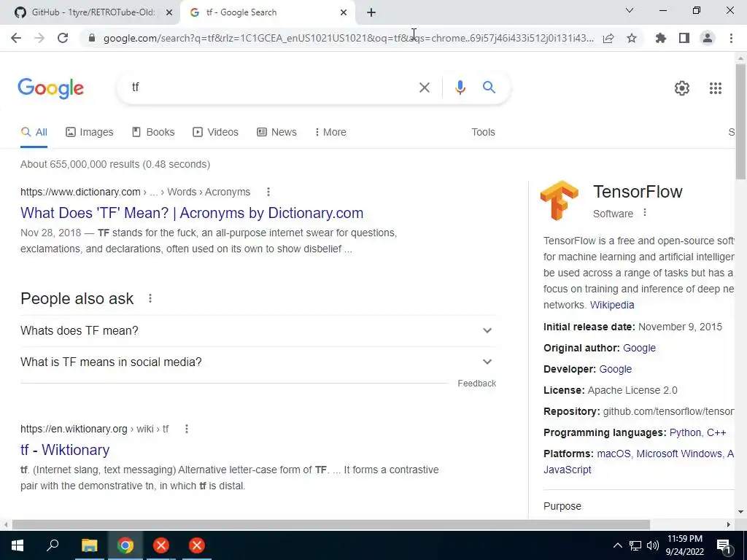The image size is (747, 560).
Task: Open the Wikipedia link in TensorFlow panel
Action: click(612, 305)
